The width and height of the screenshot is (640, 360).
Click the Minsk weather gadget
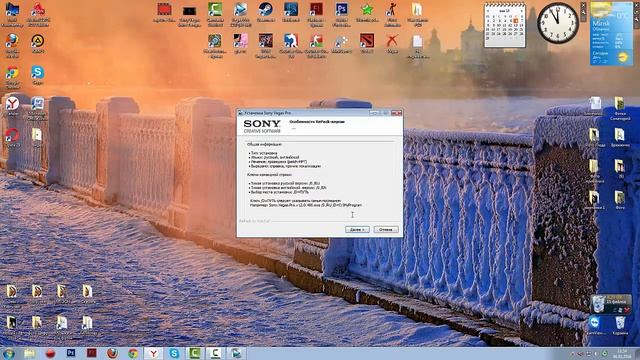[611, 33]
